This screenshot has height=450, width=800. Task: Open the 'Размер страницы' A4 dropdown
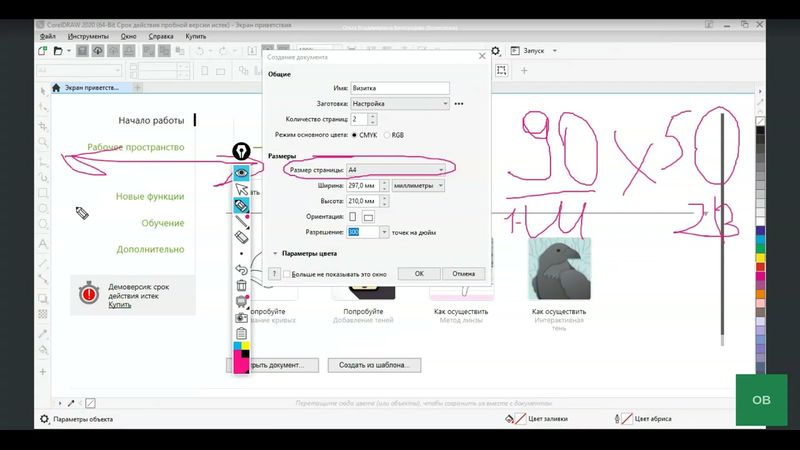pyautogui.click(x=395, y=170)
